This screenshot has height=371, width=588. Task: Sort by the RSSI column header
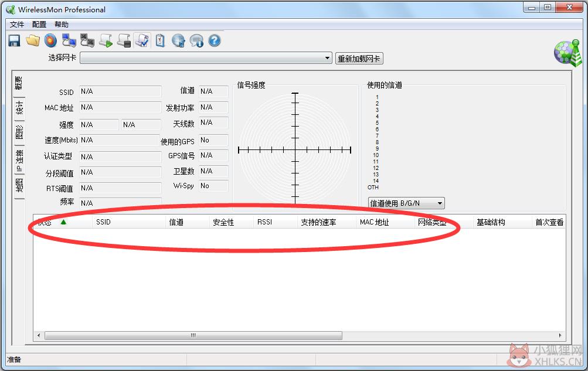(275, 222)
